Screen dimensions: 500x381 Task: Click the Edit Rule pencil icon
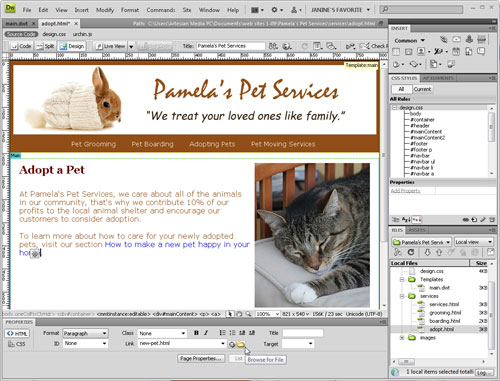[483, 220]
